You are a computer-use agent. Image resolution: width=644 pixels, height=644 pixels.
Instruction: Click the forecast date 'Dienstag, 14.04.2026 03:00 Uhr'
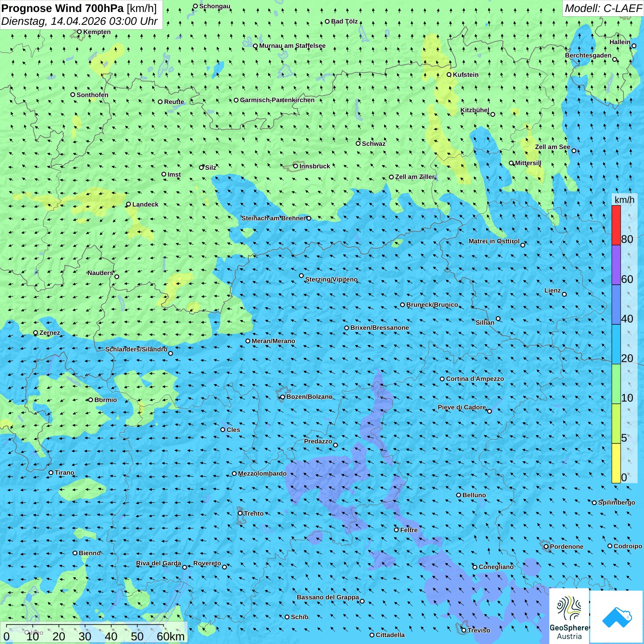click(79, 21)
